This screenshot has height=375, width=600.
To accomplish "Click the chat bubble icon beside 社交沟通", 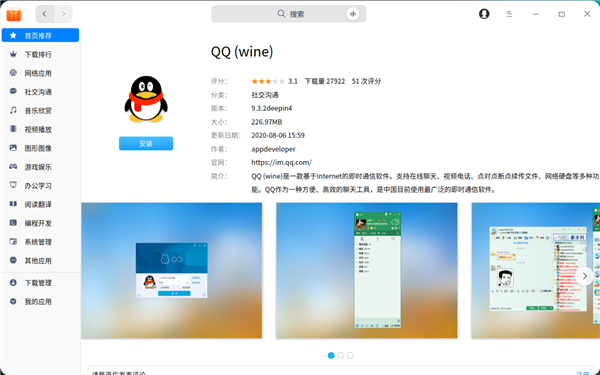I will pyautogui.click(x=13, y=91).
